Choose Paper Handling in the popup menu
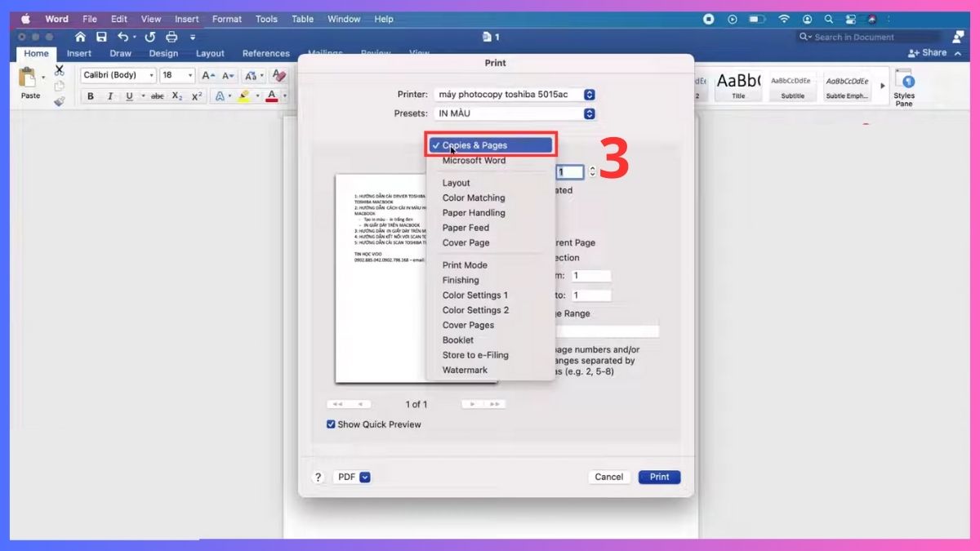 [474, 213]
